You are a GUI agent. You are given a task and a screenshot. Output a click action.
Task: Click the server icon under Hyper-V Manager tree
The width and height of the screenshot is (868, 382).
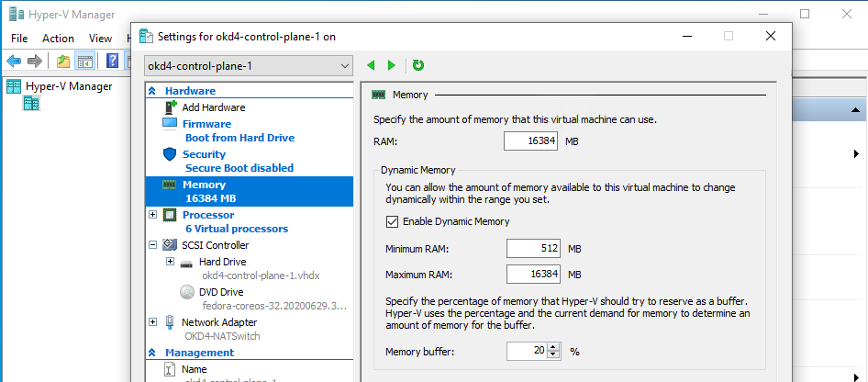tap(31, 103)
